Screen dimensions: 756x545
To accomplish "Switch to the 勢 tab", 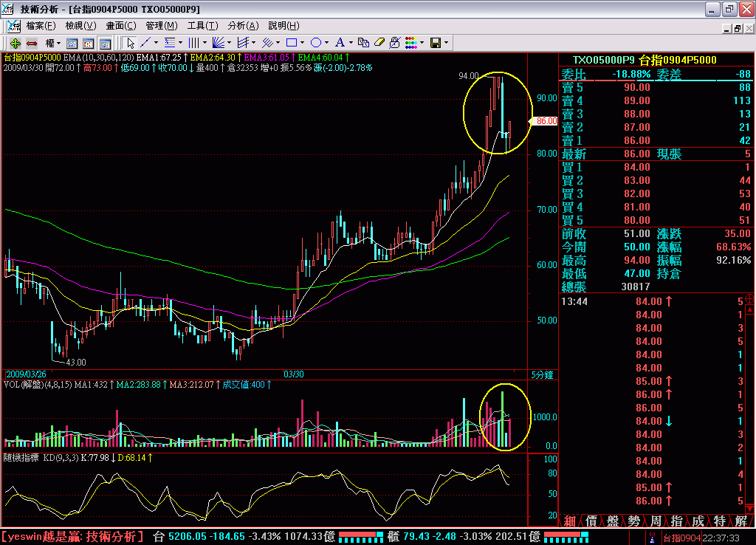I will tap(634, 521).
